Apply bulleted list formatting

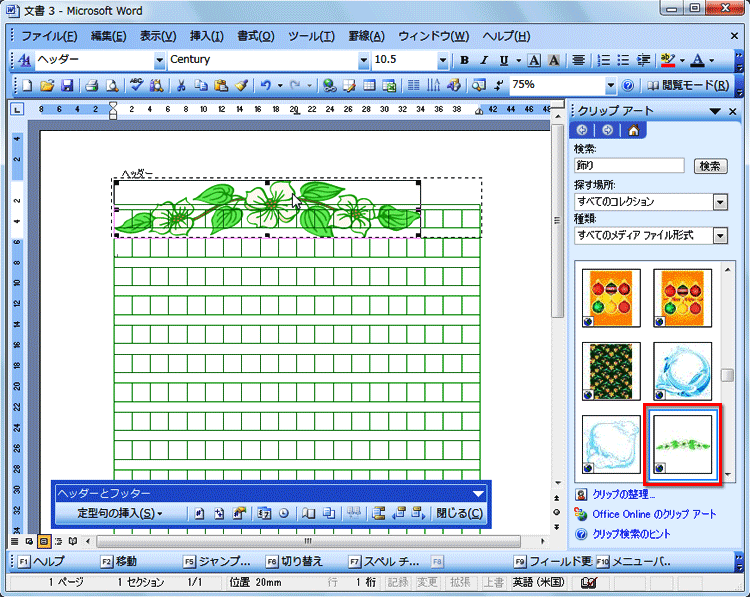623,60
